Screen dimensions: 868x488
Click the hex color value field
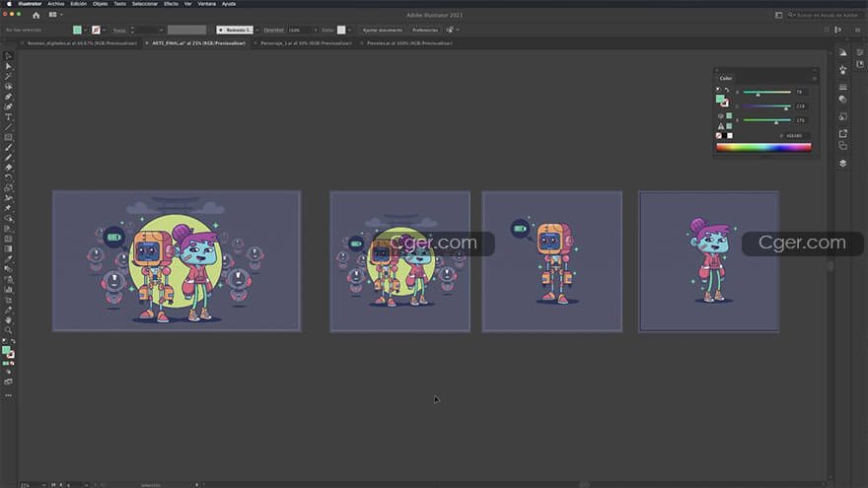pos(796,136)
